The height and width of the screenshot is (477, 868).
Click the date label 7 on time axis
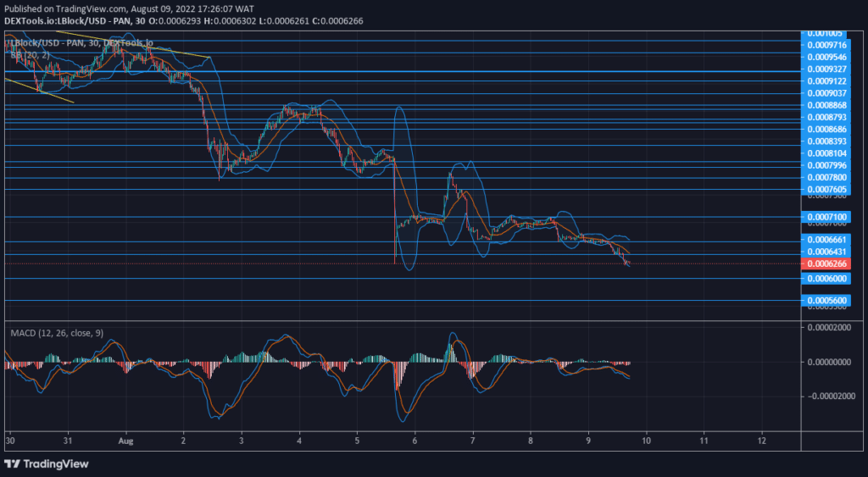click(x=473, y=441)
